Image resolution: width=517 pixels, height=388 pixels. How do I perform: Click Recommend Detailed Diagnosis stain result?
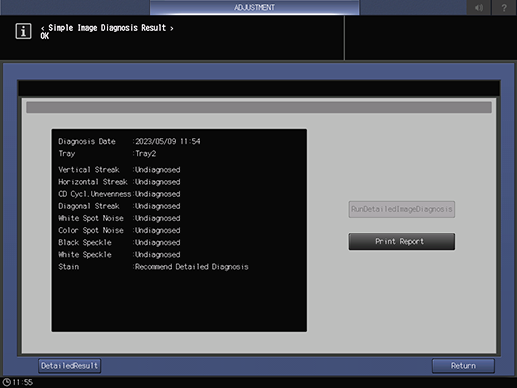coord(192,267)
